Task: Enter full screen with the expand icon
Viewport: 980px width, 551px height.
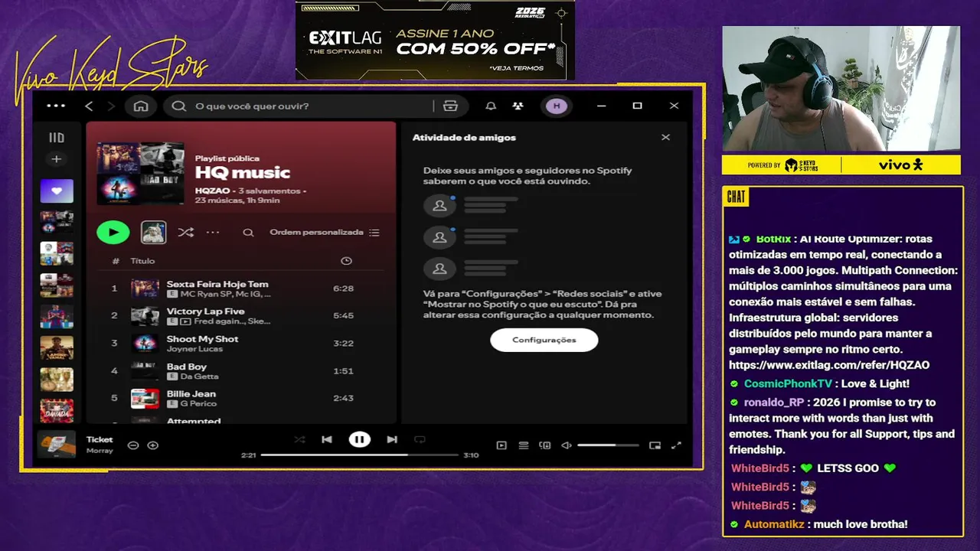Action: click(676, 445)
